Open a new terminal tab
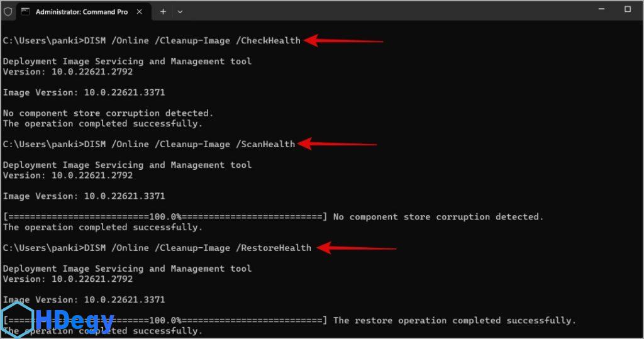The width and height of the screenshot is (644, 339). [163, 11]
